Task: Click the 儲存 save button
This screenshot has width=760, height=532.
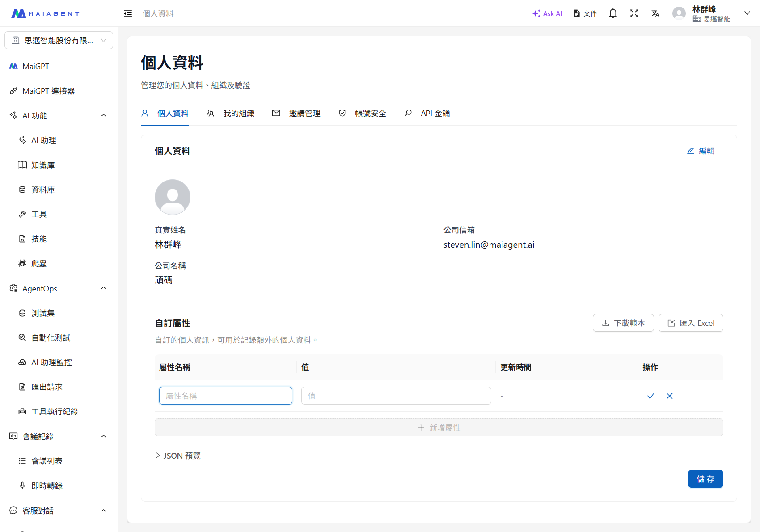Action: [705, 479]
